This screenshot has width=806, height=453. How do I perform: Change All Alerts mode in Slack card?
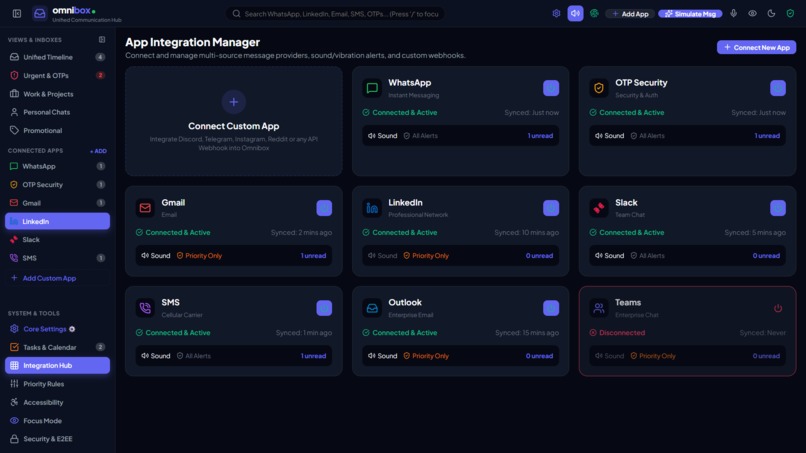coord(648,256)
